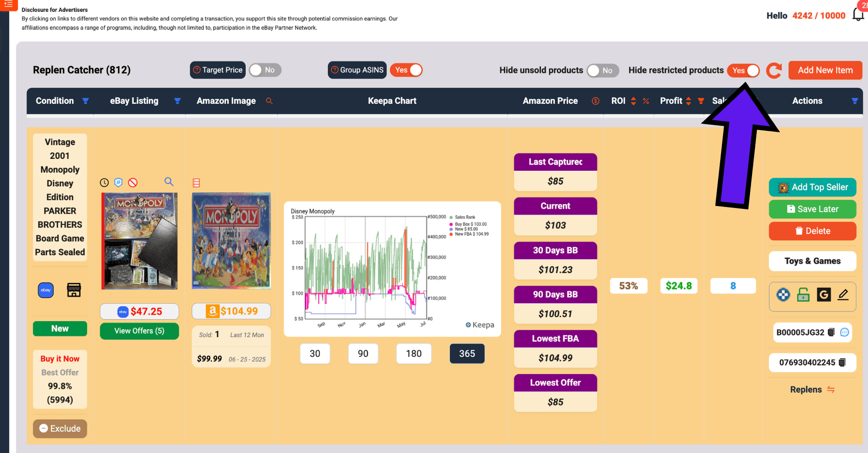Click the pencil edit icon
The image size is (868, 453).
[x=843, y=295]
